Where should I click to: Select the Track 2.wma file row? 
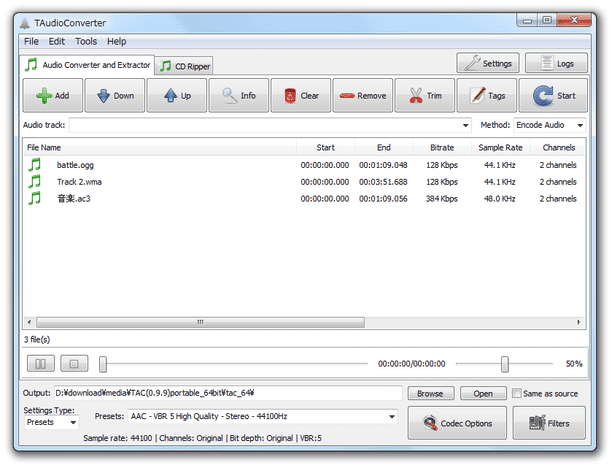point(304,182)
